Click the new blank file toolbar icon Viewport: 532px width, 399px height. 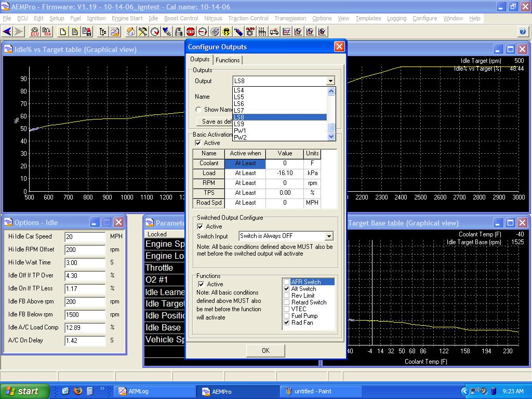63,32
